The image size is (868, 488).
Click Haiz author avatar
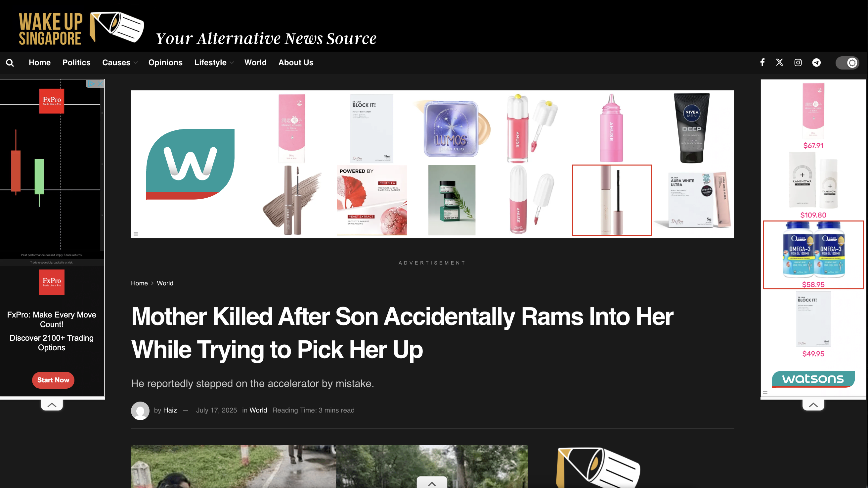[x=140, y=411]
